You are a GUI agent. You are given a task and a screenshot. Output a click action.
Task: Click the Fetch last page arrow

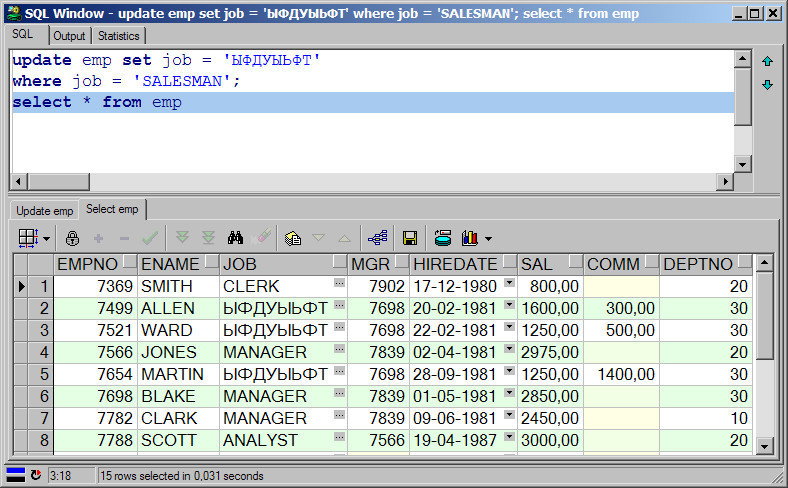pos(208,238)
